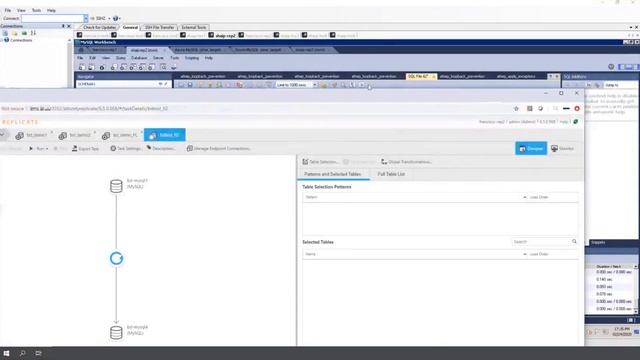Click the taskbar clock
This screenshot has height=360, width=640.
[622, 331]
